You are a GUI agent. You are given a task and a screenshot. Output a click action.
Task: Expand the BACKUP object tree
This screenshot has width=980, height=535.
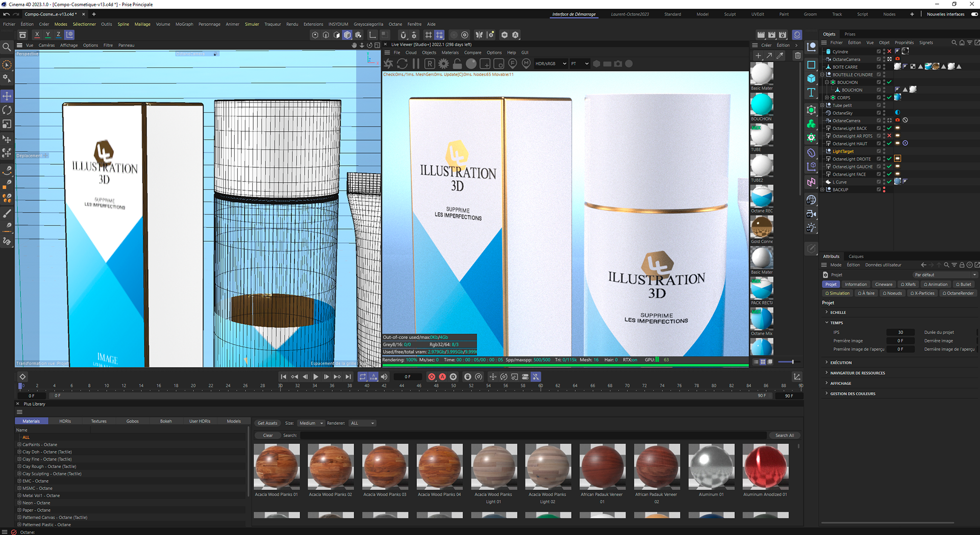[x=822, y=189]
